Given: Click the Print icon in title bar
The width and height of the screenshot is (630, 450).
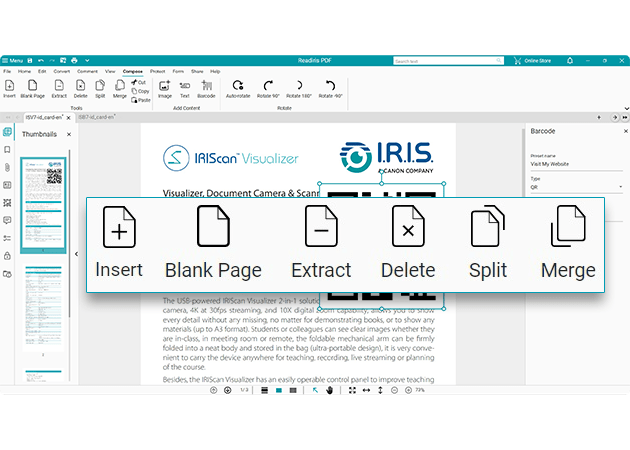Looking at the screenshot, I should 74,61.
